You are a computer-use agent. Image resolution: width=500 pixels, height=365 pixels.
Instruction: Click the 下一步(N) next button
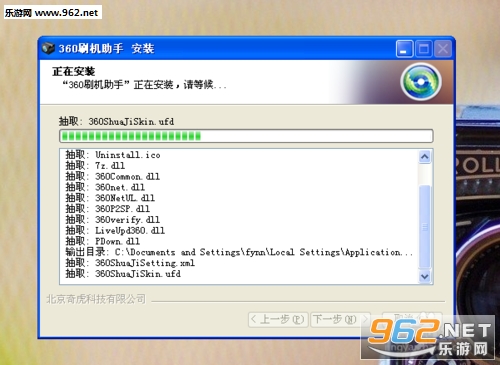(x=340, y=320)
